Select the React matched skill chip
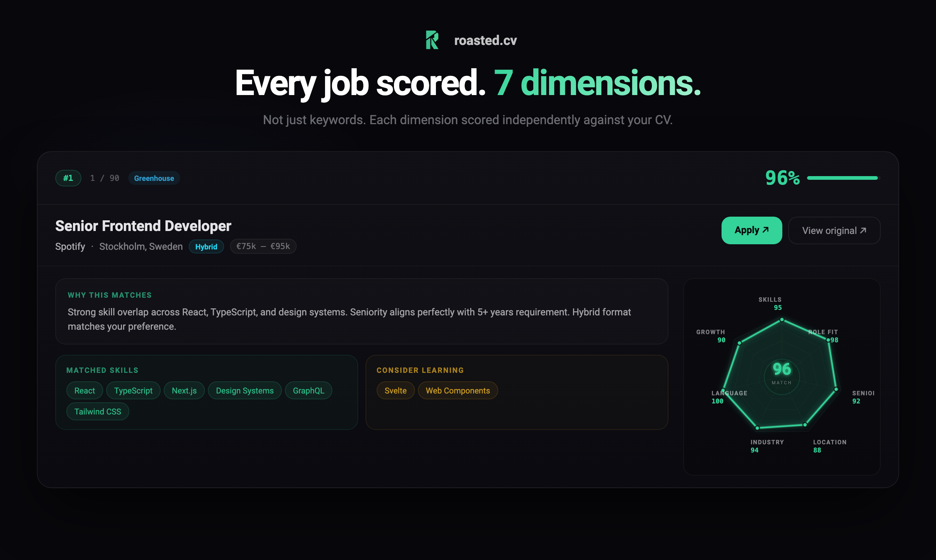 (84, 391)
